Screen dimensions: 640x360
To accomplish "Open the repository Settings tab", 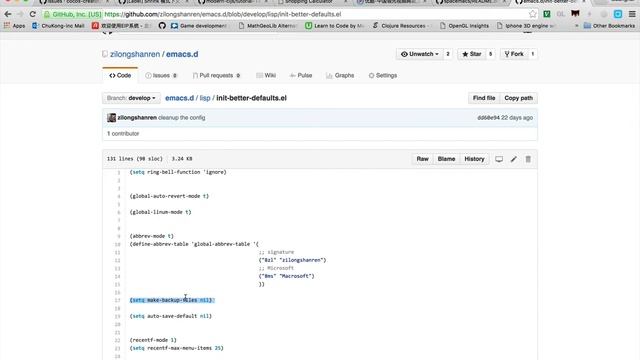I will coord(383,76).
